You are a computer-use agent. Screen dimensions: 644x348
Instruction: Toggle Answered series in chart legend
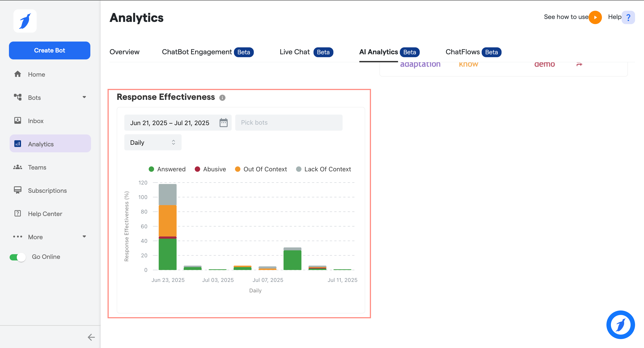(167, 169)
